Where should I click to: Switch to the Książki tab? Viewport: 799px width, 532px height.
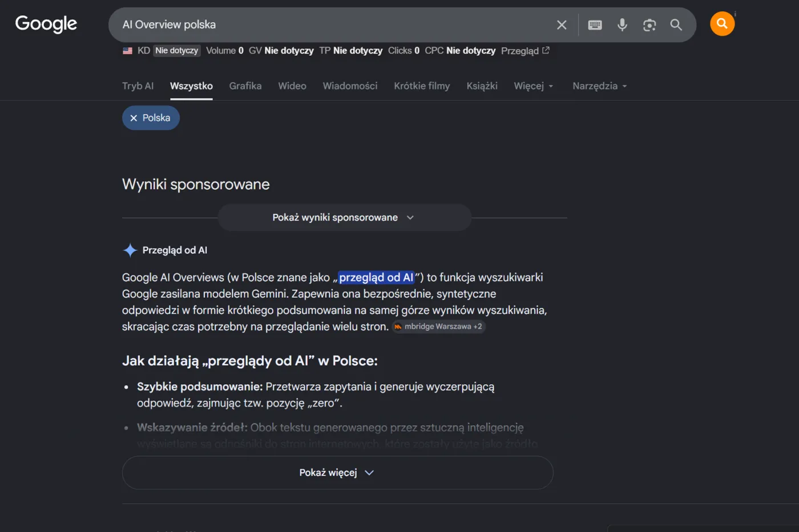tap(482, 86)
